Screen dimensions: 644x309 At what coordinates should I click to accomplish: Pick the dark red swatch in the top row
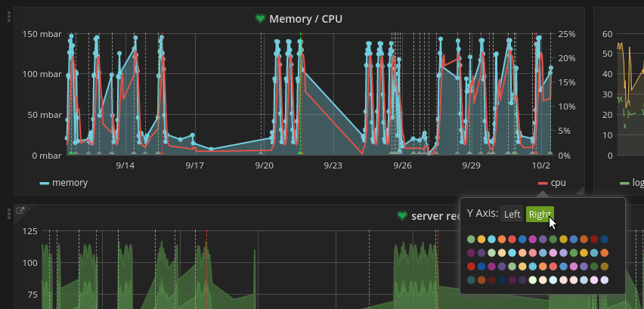pos(594,239)
